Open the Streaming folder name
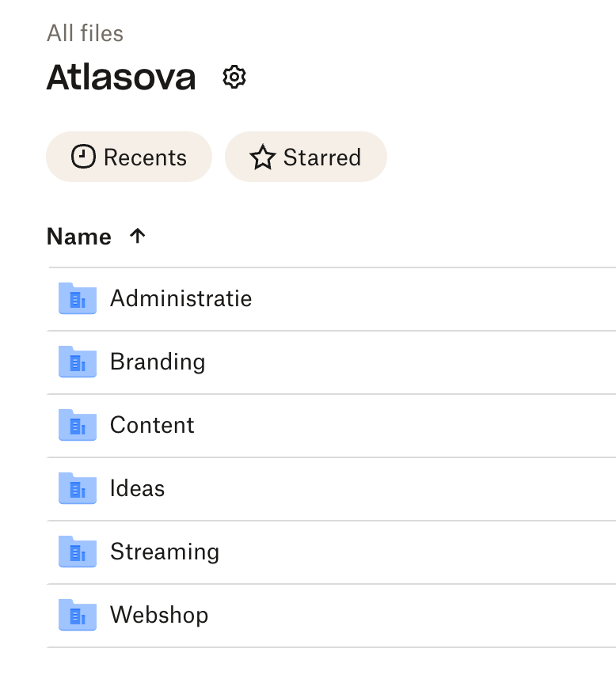The height and width of the screenshot is (690, 616). (165, 552)
